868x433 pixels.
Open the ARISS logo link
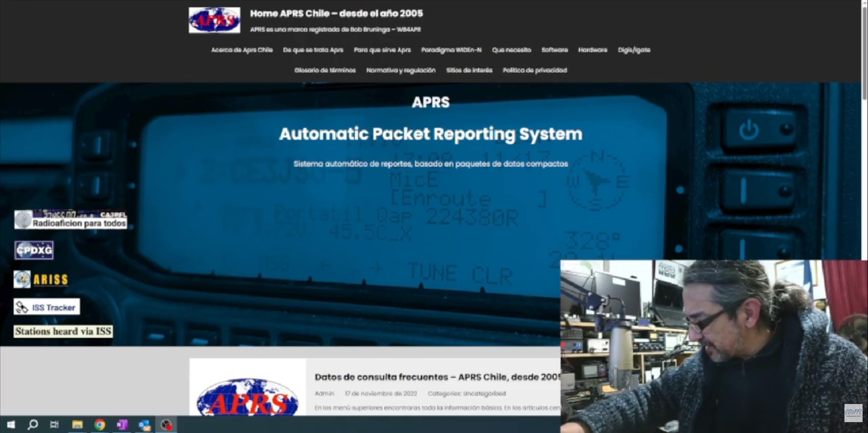(41, 279)
